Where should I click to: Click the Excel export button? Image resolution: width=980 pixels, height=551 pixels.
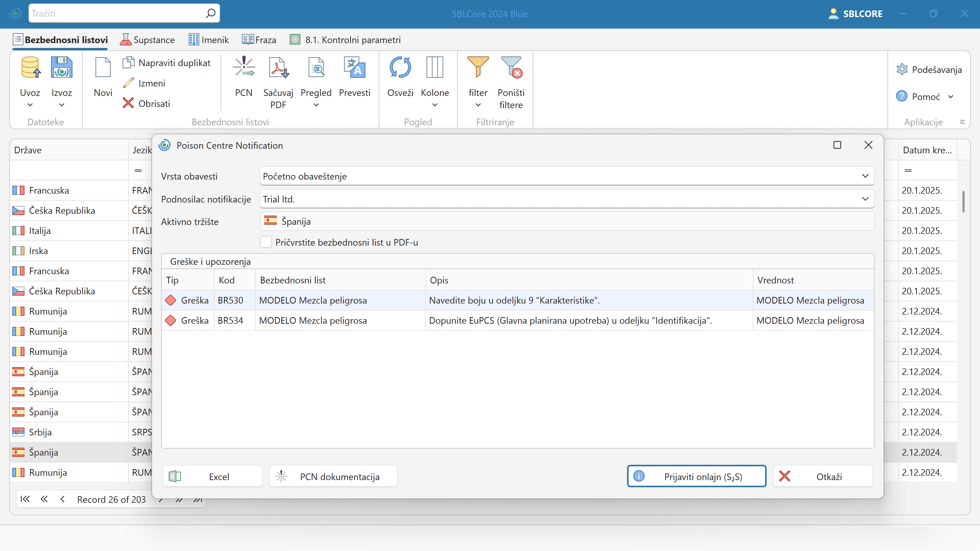pyautogui.click(x=213, y=477)
